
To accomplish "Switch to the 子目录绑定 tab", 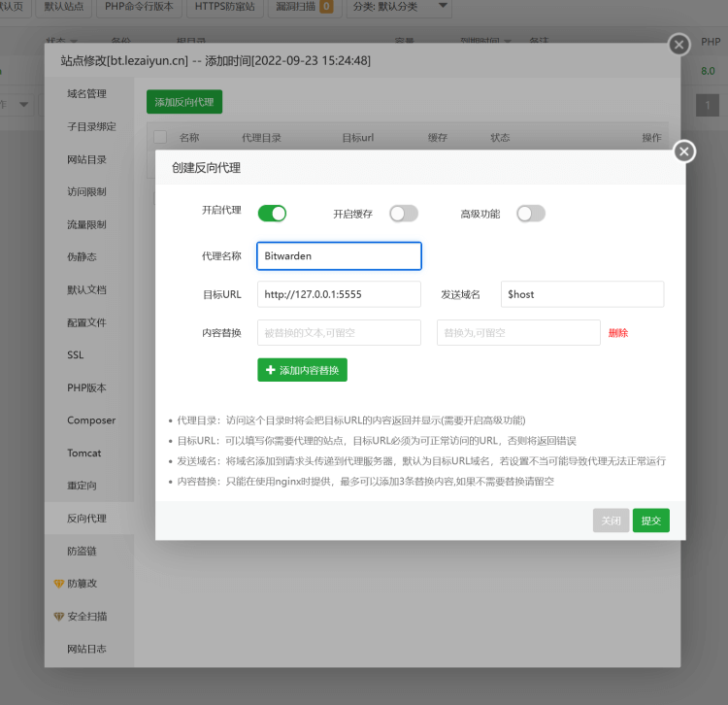I will [x=91, y=127].
